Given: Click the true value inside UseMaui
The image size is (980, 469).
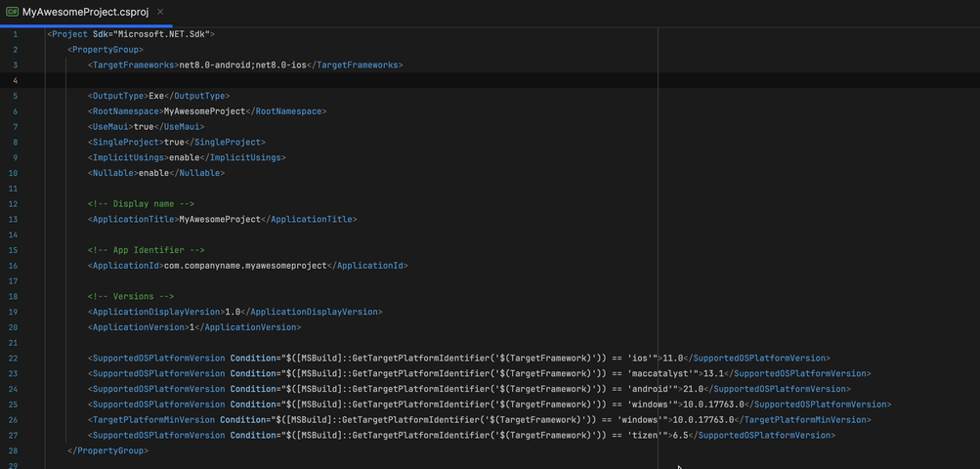Looking at the screenshot, I should click(146, 127).
